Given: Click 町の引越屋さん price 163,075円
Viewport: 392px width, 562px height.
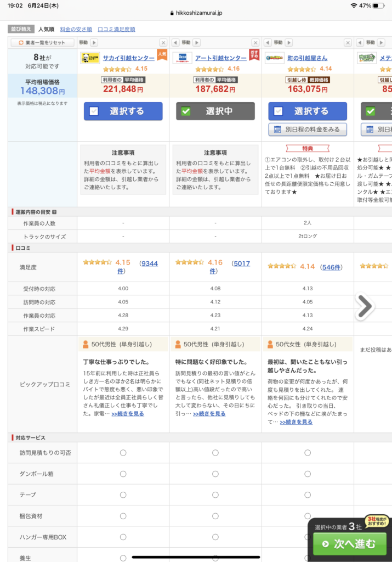Looking at the screenshot, I should click(308, 89).
